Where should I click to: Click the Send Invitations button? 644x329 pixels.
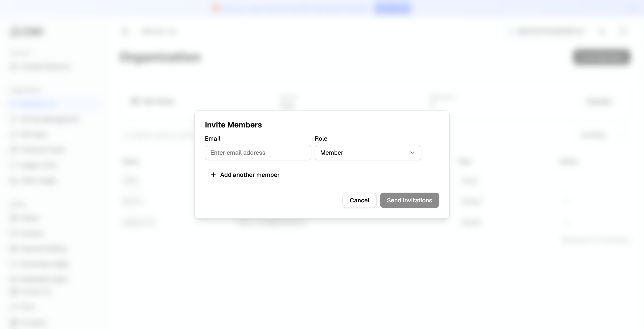[409, 200]
